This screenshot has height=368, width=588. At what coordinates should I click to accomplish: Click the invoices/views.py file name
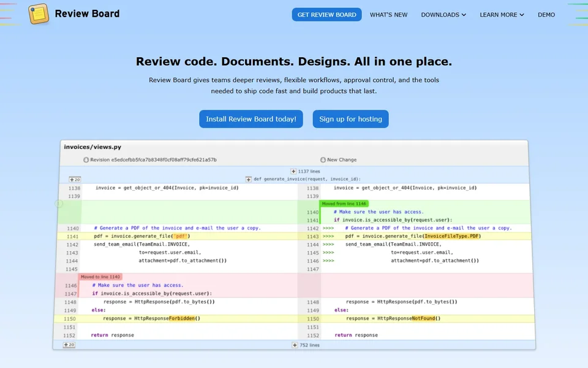(92, 147)
